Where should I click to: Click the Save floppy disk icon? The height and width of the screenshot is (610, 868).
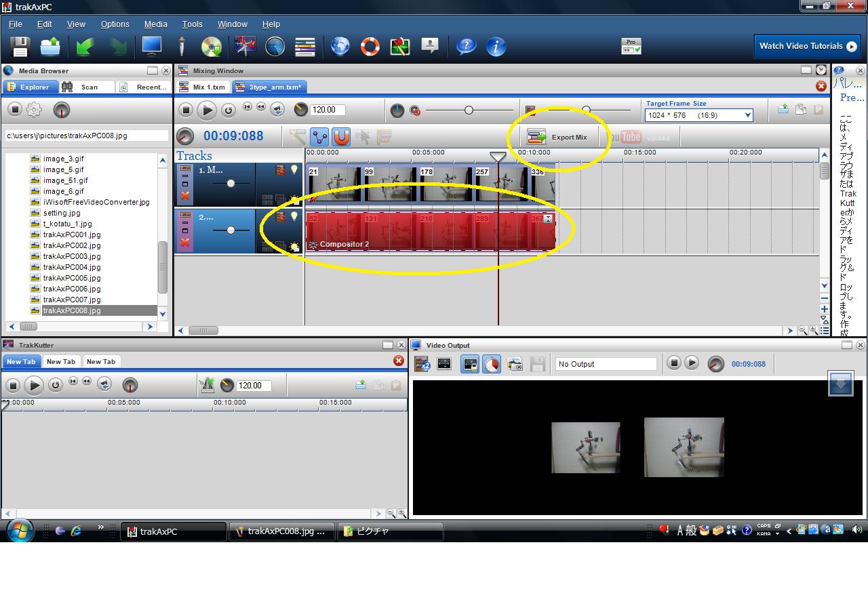pyautogui.click(x=20, y=47)
